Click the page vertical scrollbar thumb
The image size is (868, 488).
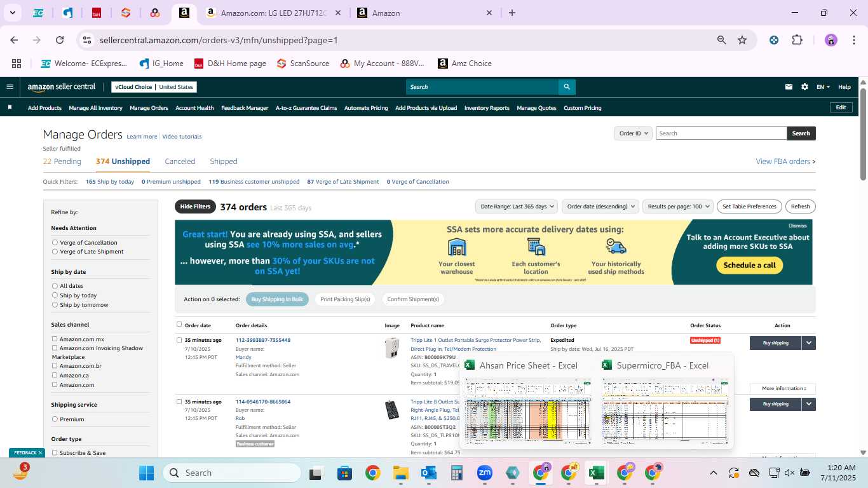[863, 133]
